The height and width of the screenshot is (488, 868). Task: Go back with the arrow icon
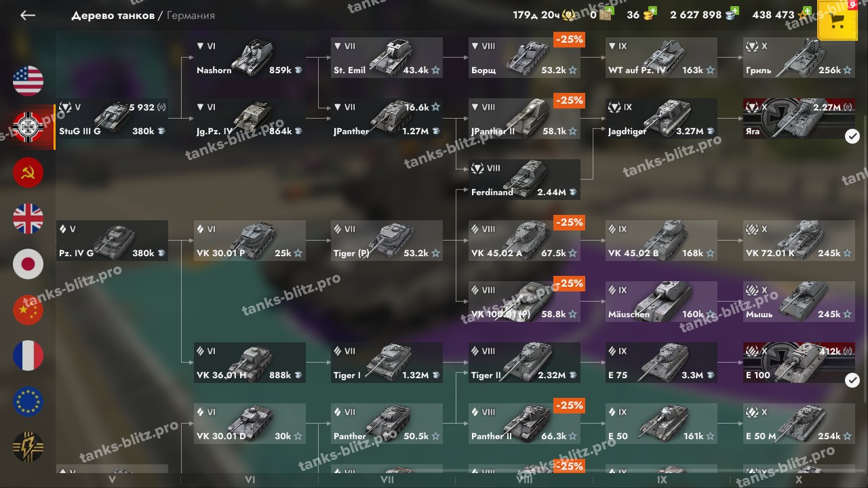click(x=28, y=15)
